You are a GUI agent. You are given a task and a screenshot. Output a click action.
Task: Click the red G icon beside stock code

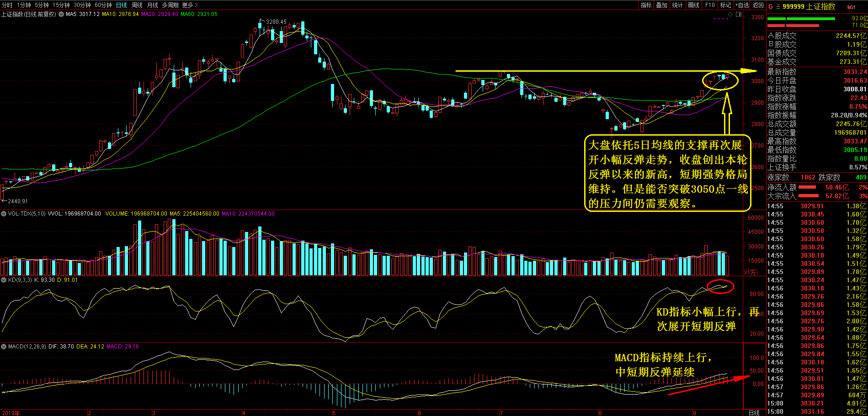click(x=771, y=6)
